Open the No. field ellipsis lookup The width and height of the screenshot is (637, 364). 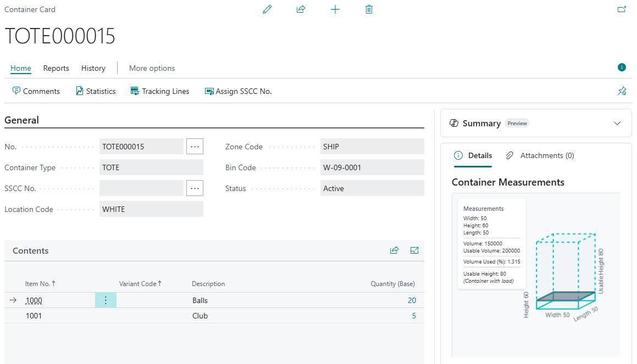point(195,147)
